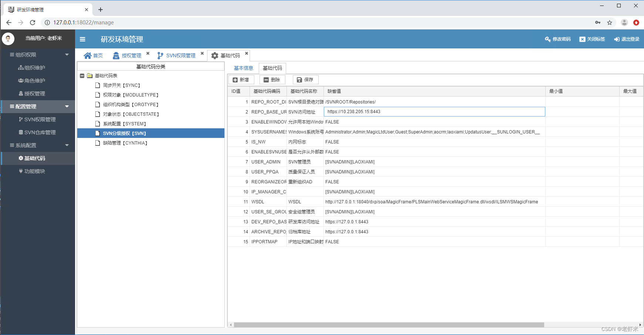This screenshot has height=335, width=644.
Task: Collapse the 配置管理 sidebar section
Action: [67, 106]
